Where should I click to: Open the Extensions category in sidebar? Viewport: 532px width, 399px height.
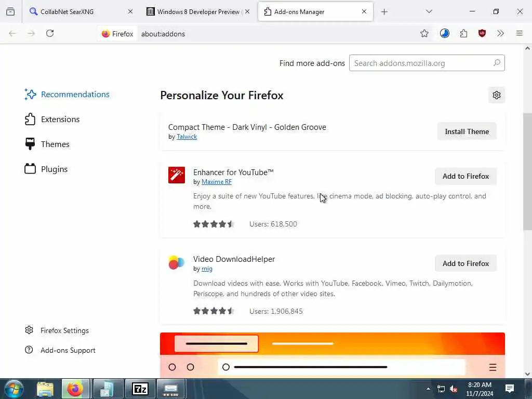[52, 119]
